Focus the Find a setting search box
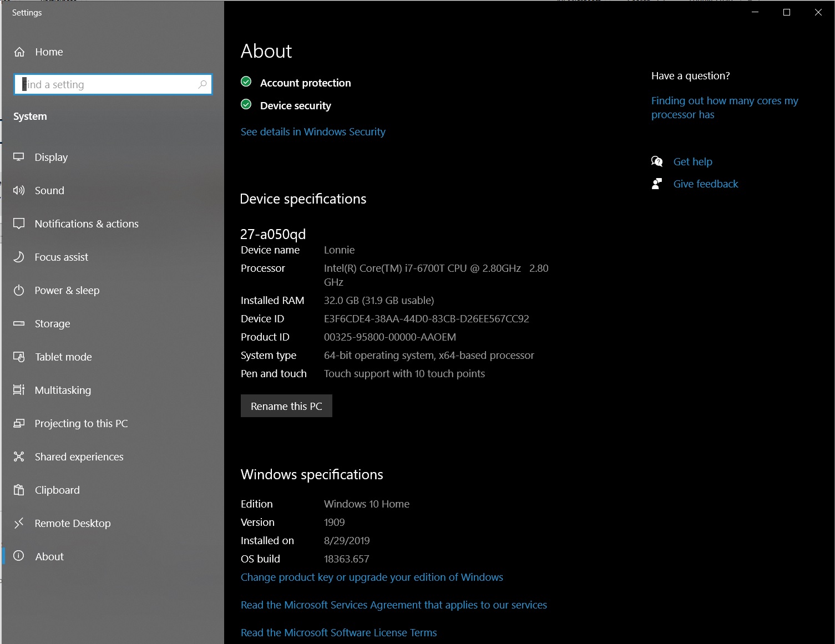 tap(113, 84)
